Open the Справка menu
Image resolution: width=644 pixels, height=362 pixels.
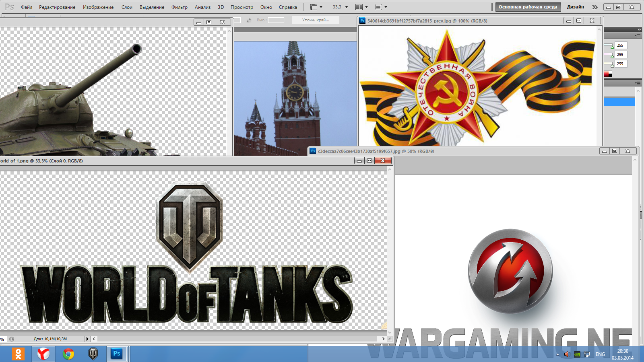pyautogui.click(x=288, y=7)
